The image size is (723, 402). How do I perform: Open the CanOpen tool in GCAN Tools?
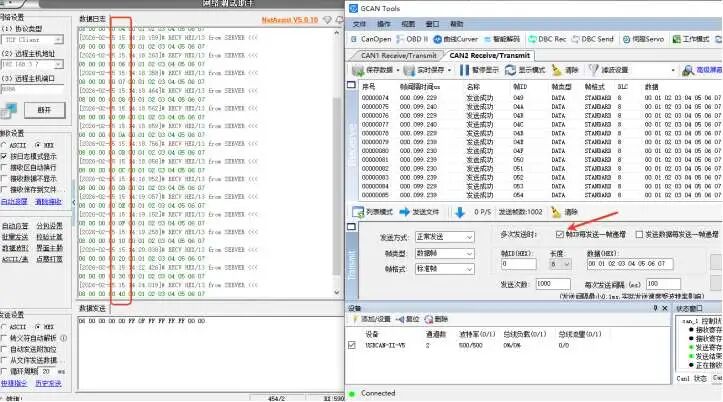coord(371,39)
